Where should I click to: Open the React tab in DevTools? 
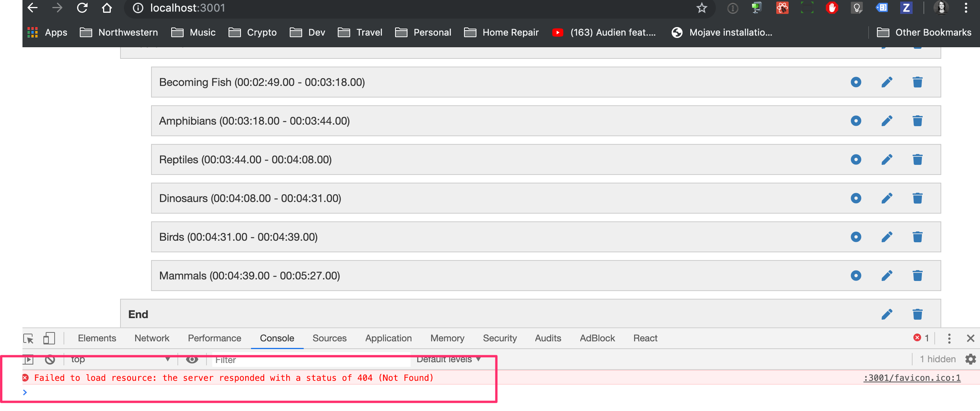click(x=645, y=338)
